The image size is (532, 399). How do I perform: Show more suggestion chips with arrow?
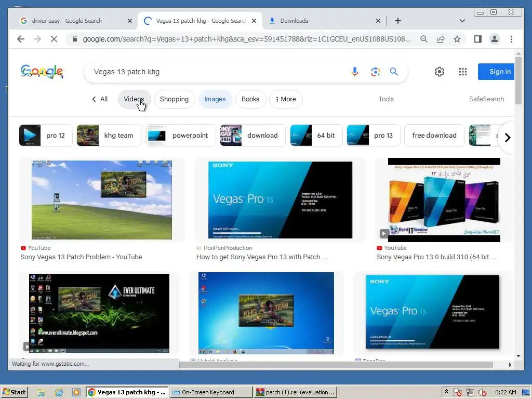[507, 137]
